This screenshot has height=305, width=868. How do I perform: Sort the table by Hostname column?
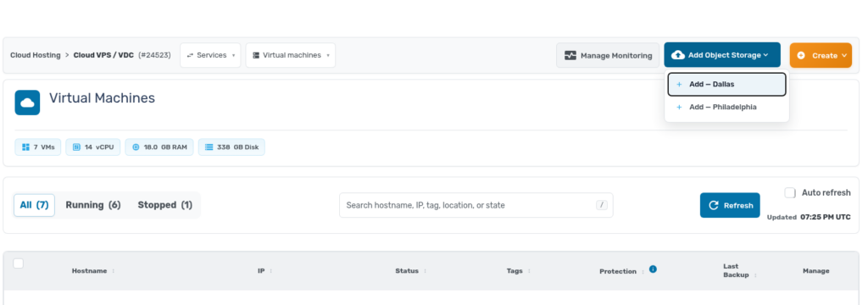93,271
